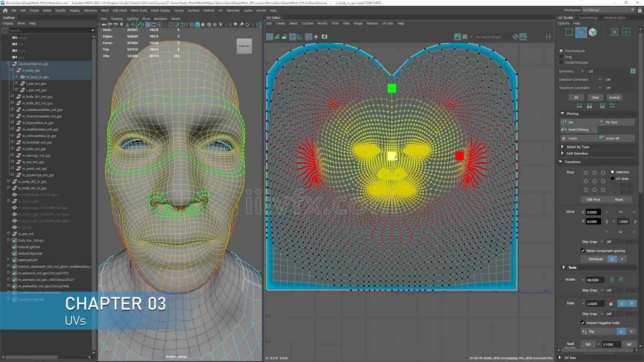Click the rotate counter-clockwise icon
The width and height of the screenshot is (644, 362).
[x=612, y=280]
